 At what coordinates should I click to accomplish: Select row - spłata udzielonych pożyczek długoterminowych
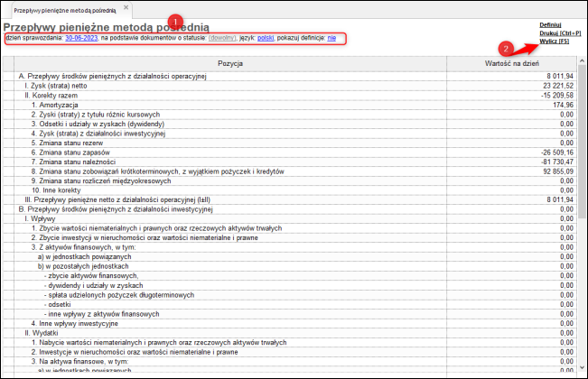point(290,295)
